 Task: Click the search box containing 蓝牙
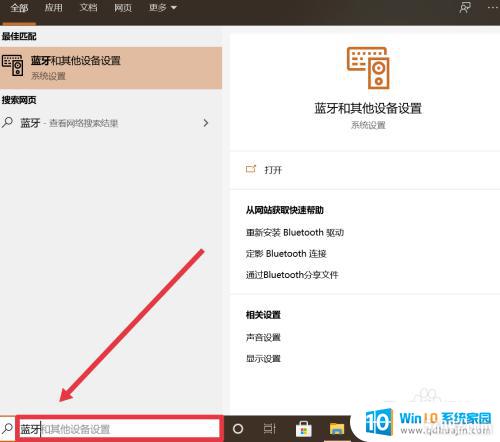pos(119,429)
